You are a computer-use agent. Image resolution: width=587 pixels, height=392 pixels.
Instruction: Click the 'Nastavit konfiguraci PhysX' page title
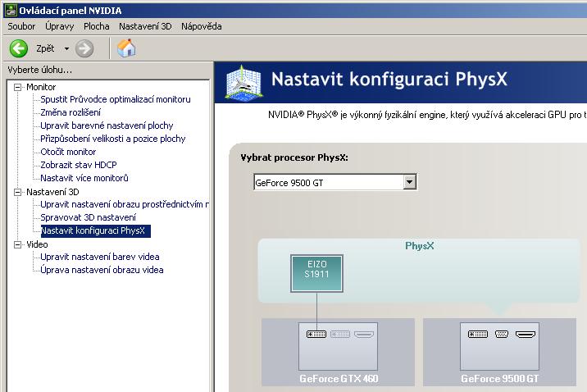pos(389,80)
